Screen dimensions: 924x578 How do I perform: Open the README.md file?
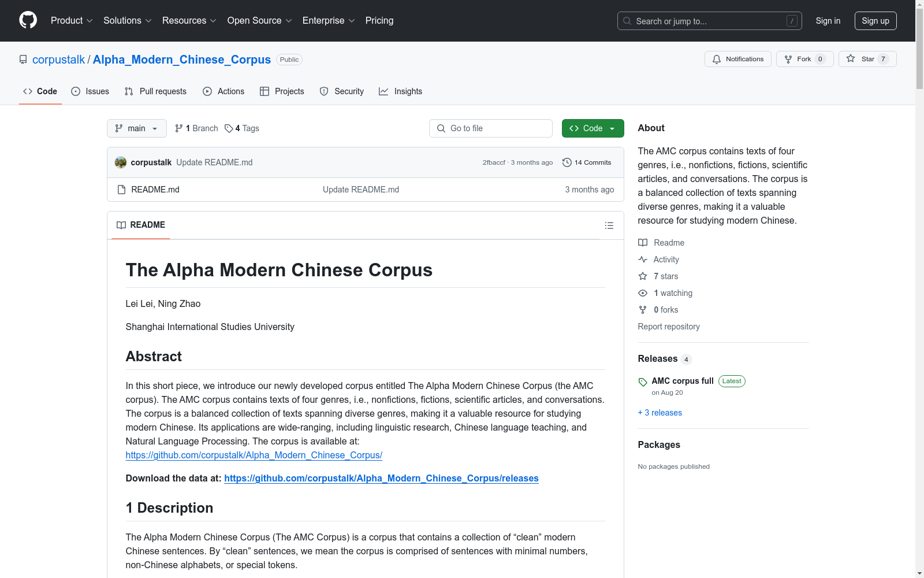pyautogui.click(x=155, y=190)
